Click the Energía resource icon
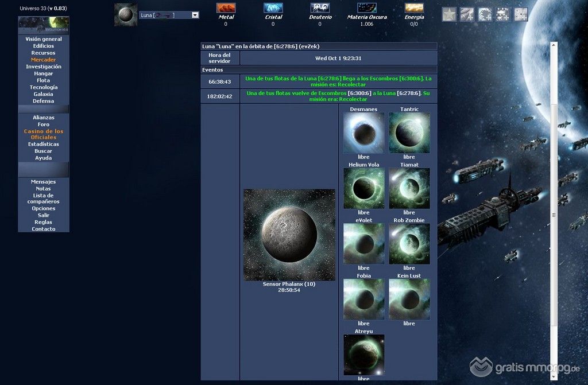The image size is (588, 385). (x=414, y=8)
